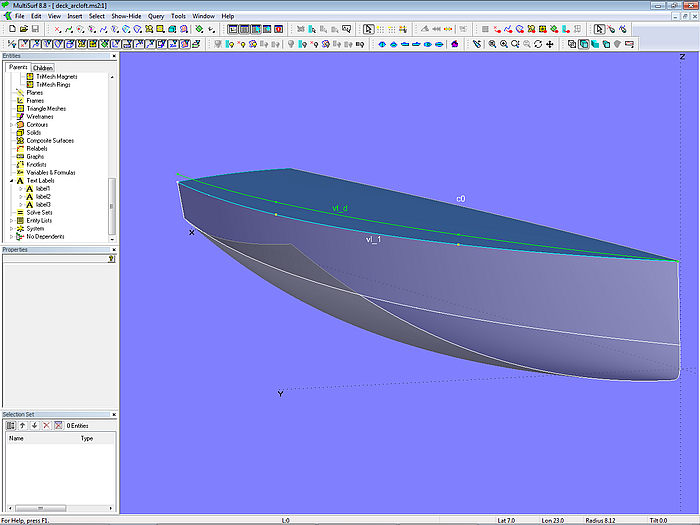Click the pan (four-arrow) view icon
The image size is (700, 525).
(550, 44)
